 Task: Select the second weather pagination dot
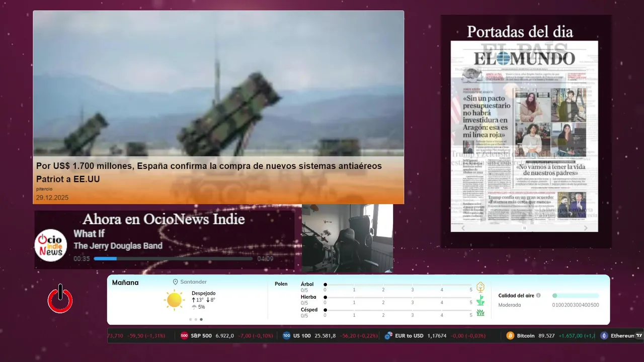click(196, 319)
